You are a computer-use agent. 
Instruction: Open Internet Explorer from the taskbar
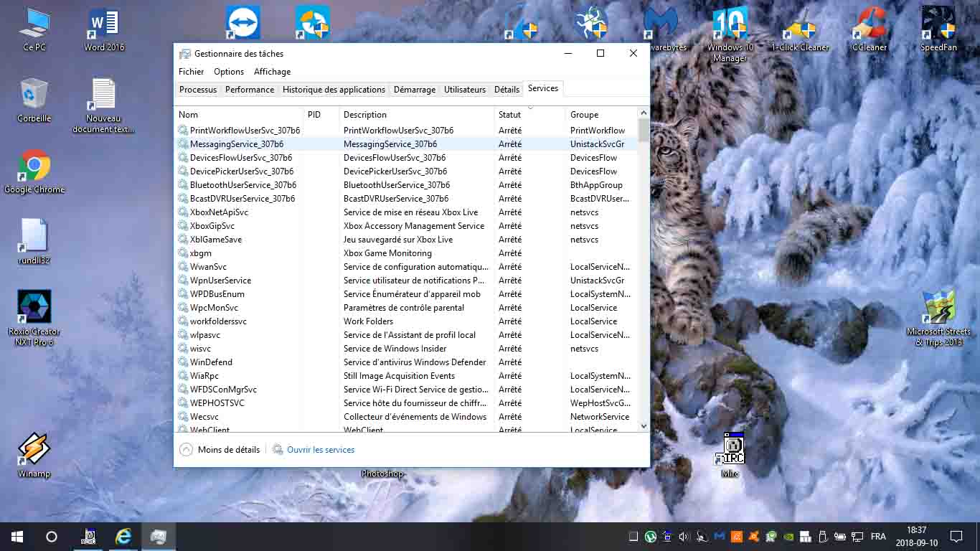tap(123, 537)
